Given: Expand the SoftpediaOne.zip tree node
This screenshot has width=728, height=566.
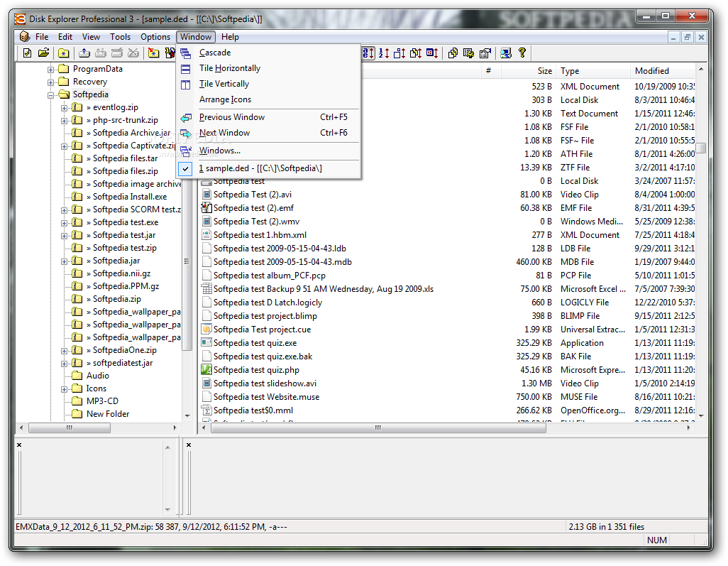Looking at the screenshot, I should pos(64,351).
